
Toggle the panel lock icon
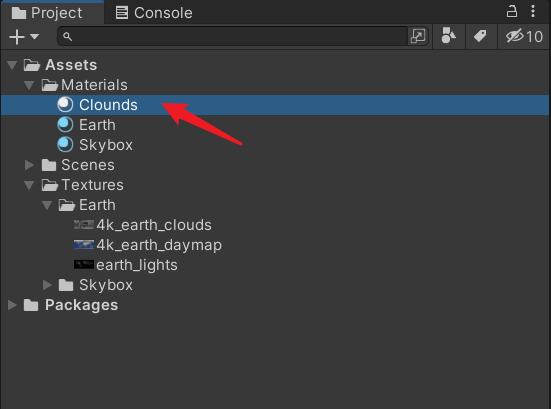[511, 12]
